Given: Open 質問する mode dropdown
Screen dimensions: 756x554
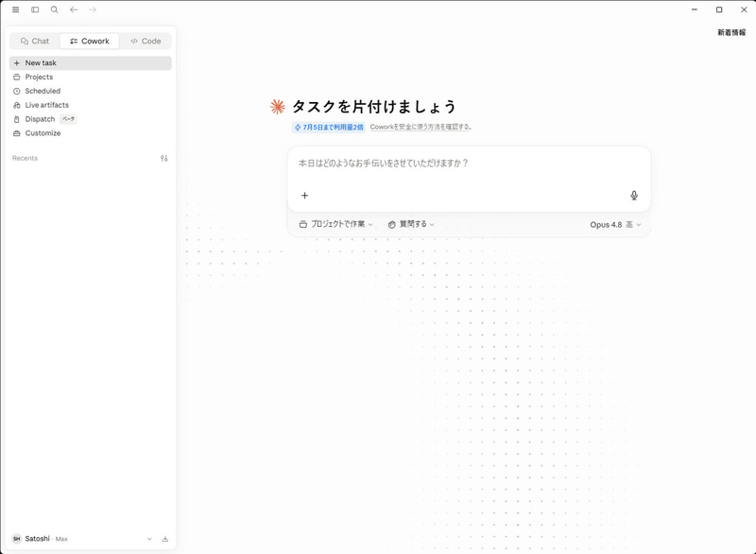Looking at the screenshot, I should [411, 224].
